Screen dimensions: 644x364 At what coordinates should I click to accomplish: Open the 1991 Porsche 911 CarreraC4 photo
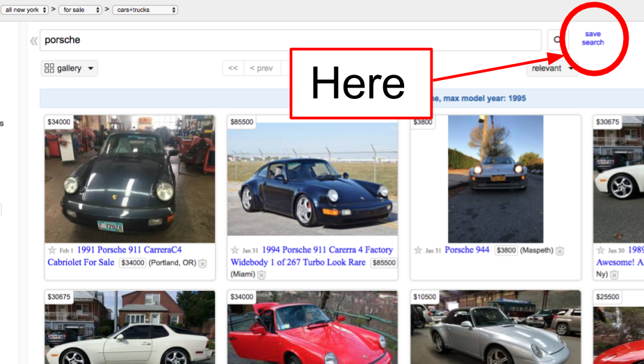click(x=130, y=179)
